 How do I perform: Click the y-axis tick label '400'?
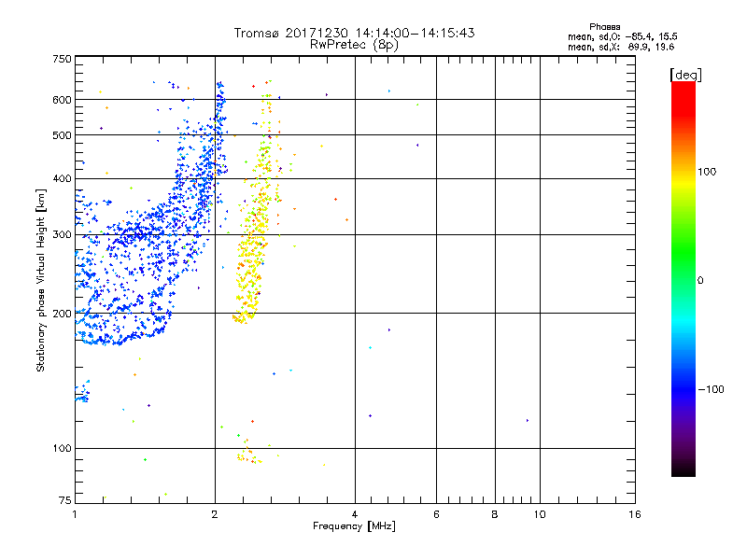point(62,178)
